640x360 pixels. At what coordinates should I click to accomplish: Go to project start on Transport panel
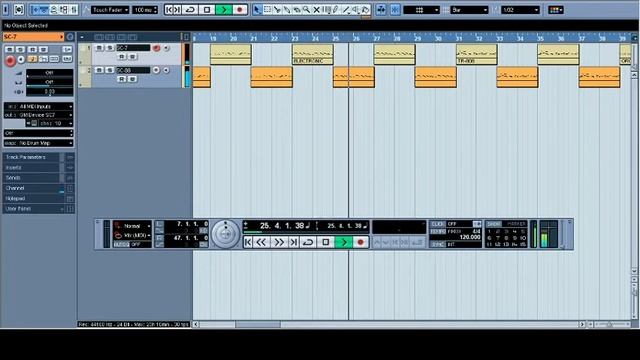248,242
